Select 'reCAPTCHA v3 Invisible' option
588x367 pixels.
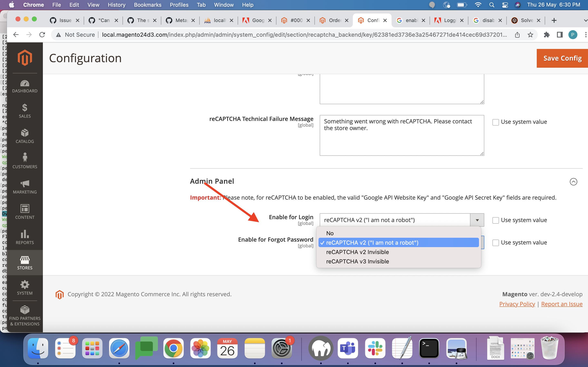[x=357, y=261]
